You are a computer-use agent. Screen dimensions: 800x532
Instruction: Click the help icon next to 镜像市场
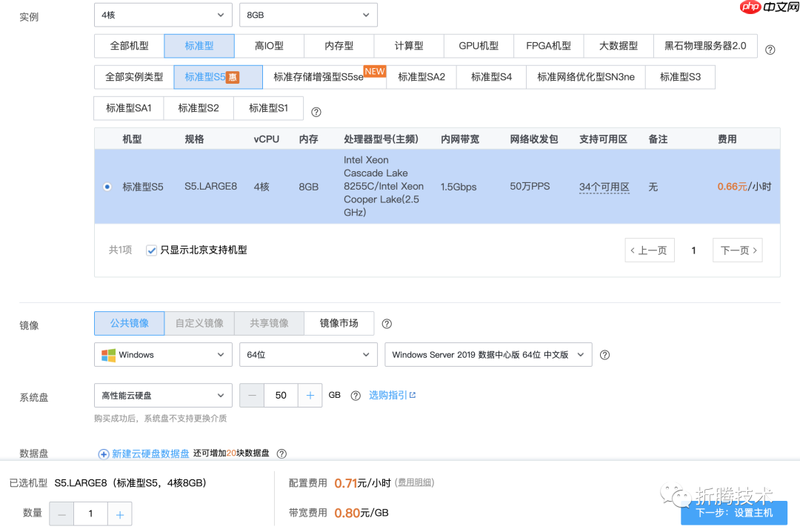pos(387,323)
